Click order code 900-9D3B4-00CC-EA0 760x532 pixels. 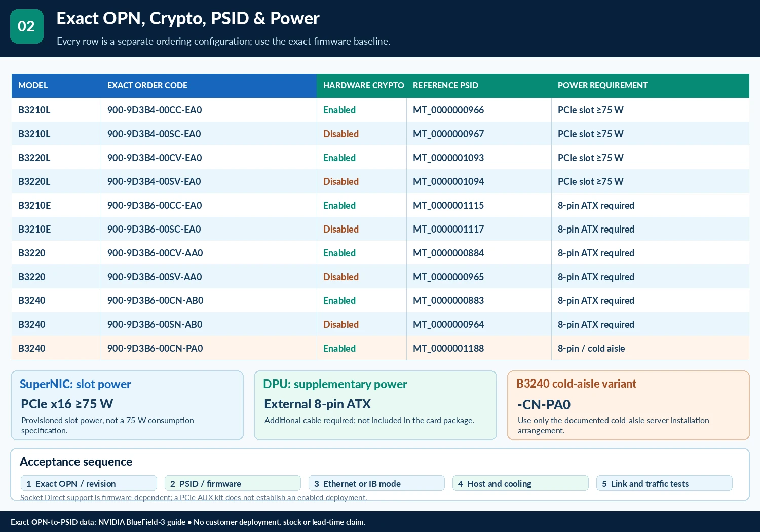(x=155, y=110)
